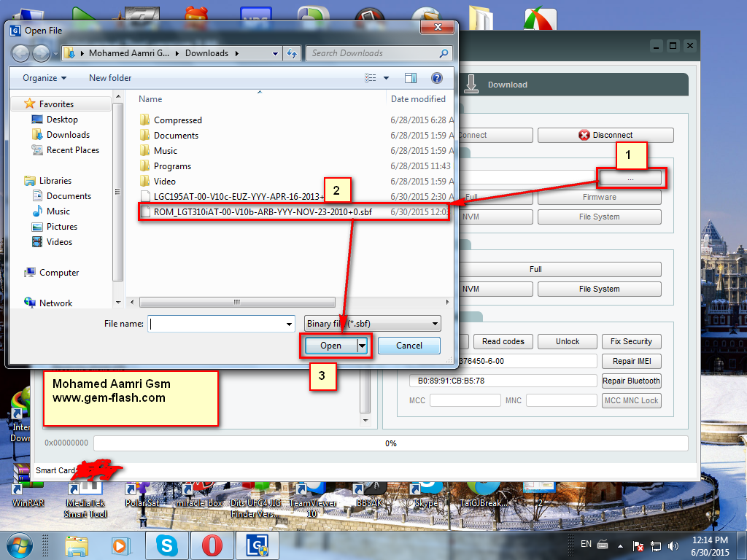The height and width of the screenshot is (560, 747).
Task: Open the dialog Help question mark icon
Action: (436, 77)
